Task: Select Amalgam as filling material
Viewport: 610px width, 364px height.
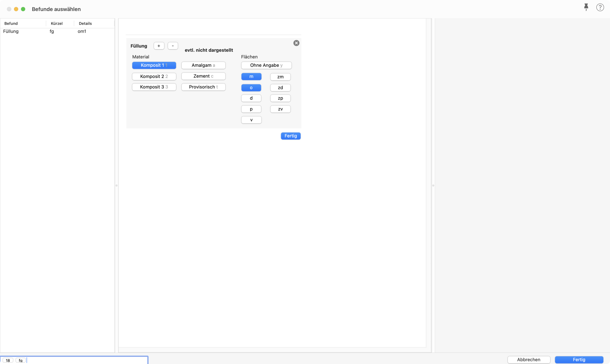Action: pos(203,65)
